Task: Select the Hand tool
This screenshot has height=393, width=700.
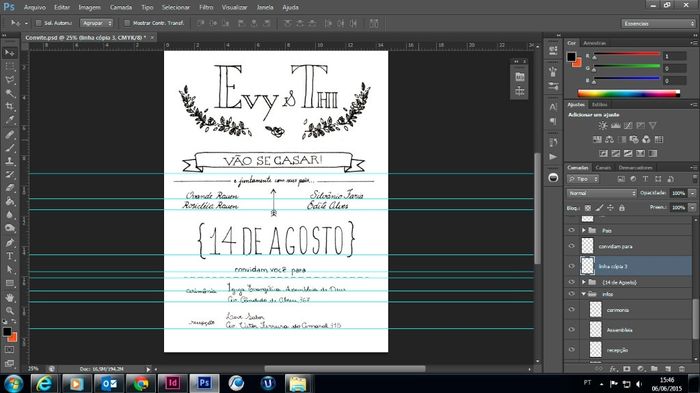Action: (x=9, y=297)
